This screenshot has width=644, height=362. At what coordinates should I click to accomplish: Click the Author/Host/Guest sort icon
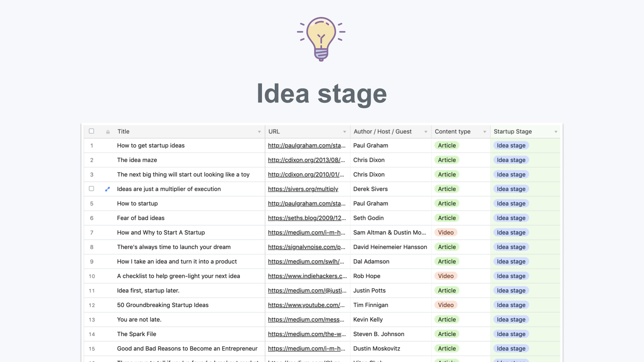(x=426, y=131)
